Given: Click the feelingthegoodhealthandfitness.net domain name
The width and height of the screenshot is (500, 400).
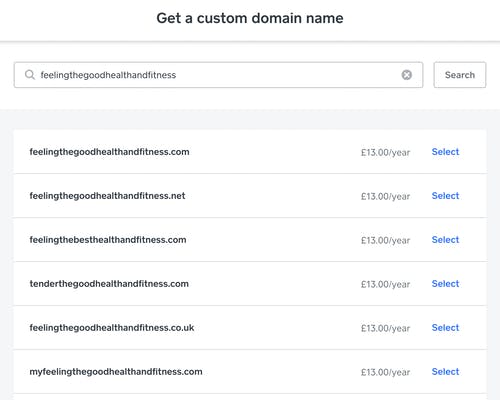Looking at the screenshot, I should tap(107, 196).
